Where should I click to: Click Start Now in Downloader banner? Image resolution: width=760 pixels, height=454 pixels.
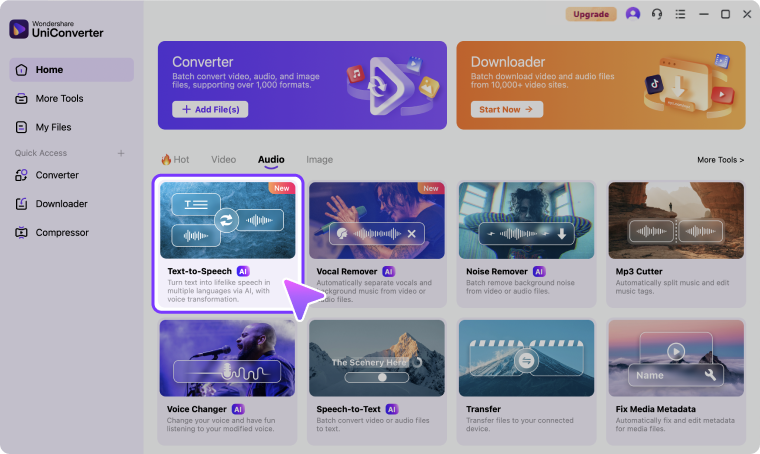pos(507,110)
